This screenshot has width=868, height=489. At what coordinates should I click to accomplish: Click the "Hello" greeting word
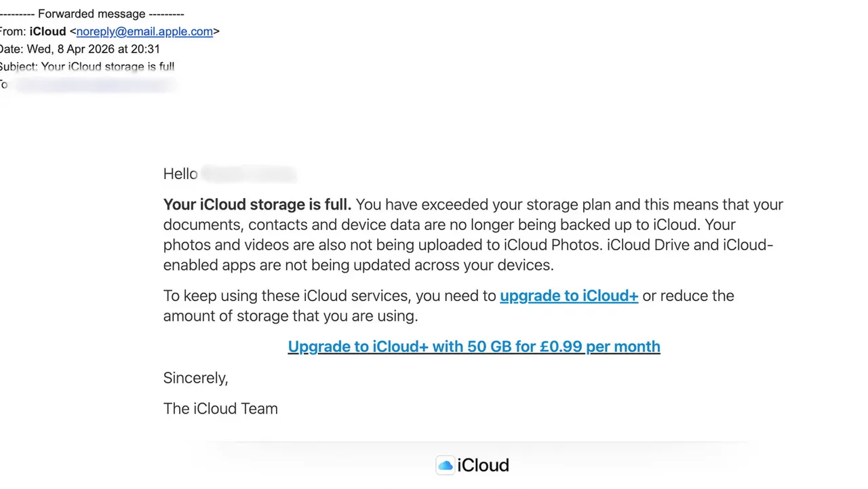(180, 174)
